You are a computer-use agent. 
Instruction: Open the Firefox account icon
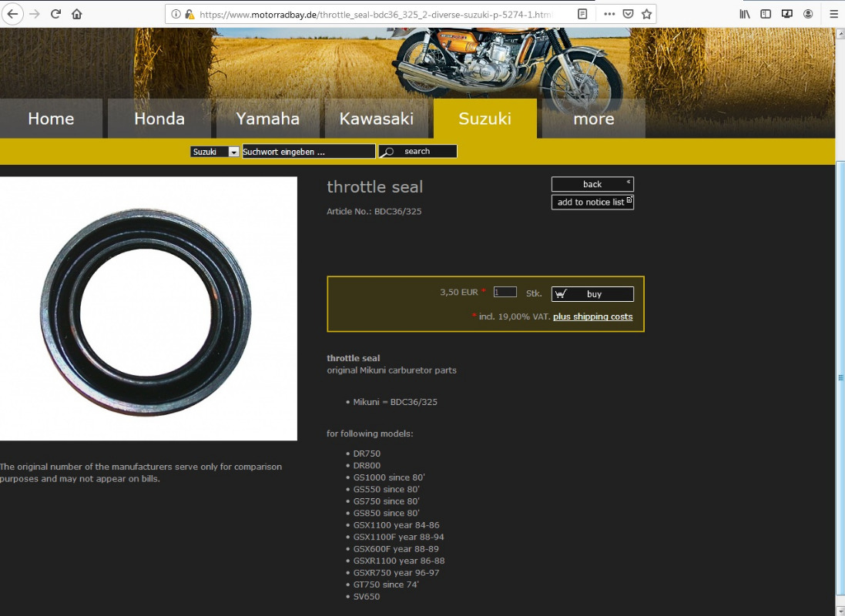(808, 14)
